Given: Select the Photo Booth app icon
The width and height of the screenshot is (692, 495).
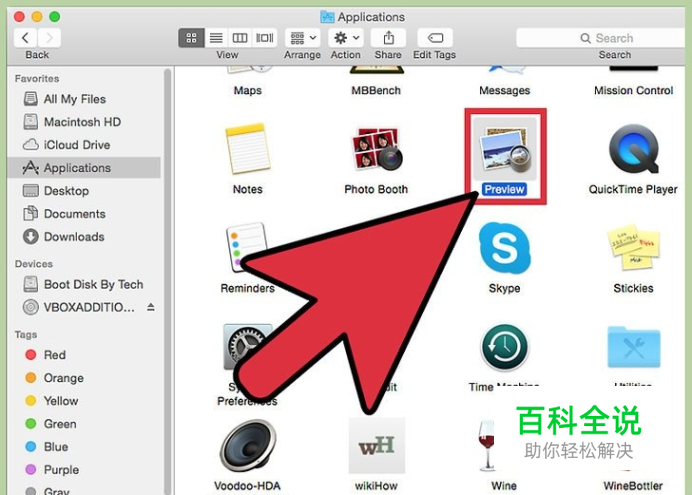Looking at the screenshot, I should click(x=376, y=149).
